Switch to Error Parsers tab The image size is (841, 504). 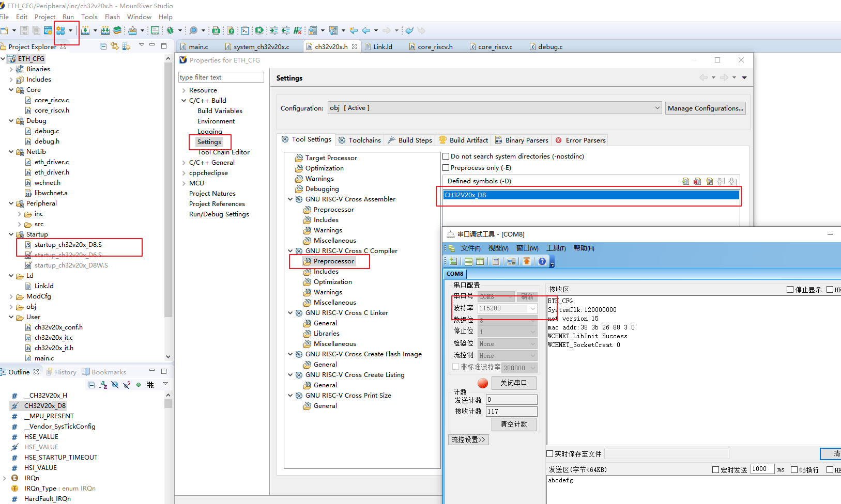point(580,140)
